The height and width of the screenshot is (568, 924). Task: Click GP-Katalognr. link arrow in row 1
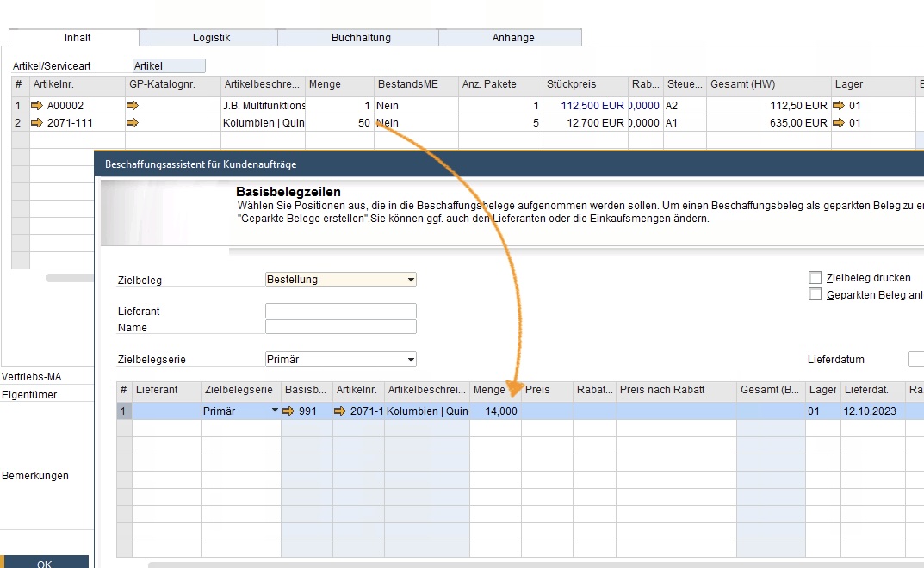132,106
